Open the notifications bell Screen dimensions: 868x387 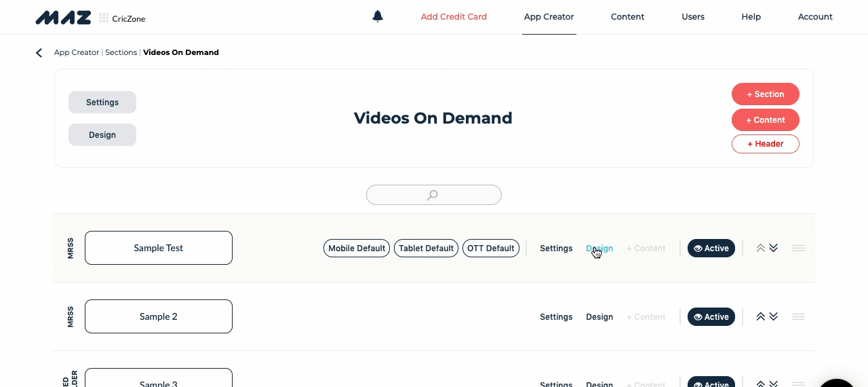[378, 16]
